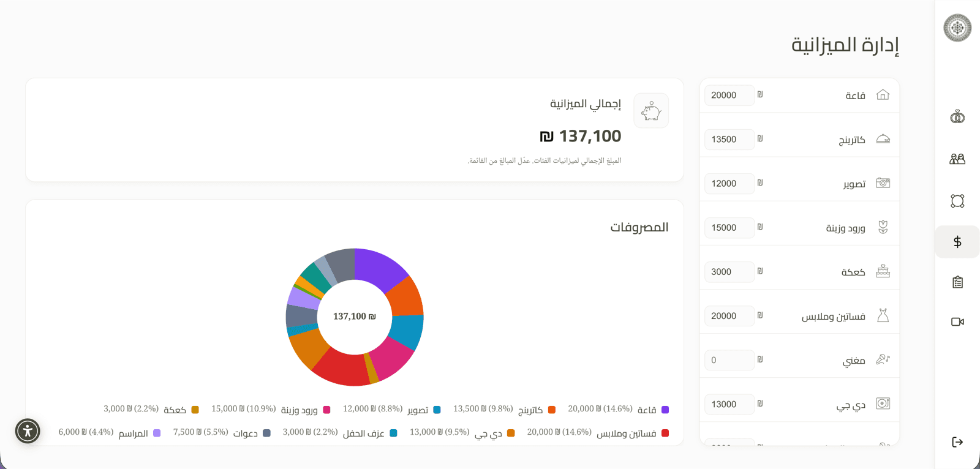The image size is (980, 469).
Task: Click the amber دي جي legend swatch
Action: 511,433
